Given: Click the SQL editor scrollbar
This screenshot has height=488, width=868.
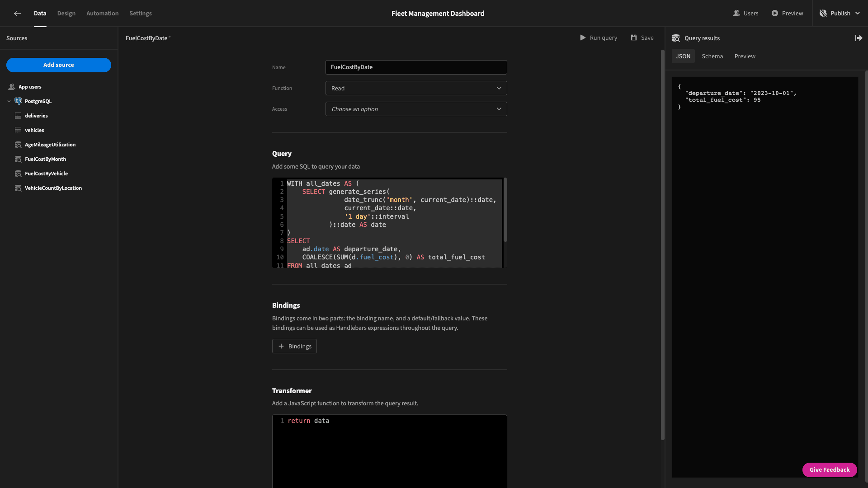Looking at the screenshot, I should point(505,210).
